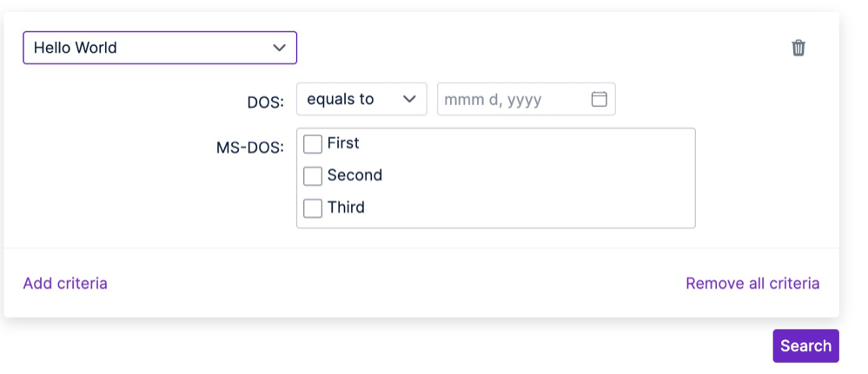
Task: Select the Second option label text
Action: point(354,175)
